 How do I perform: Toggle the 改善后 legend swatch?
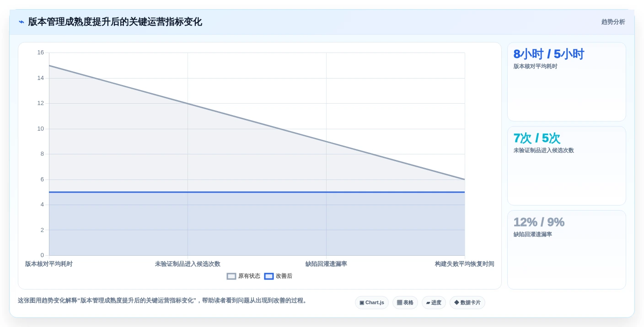269,276
